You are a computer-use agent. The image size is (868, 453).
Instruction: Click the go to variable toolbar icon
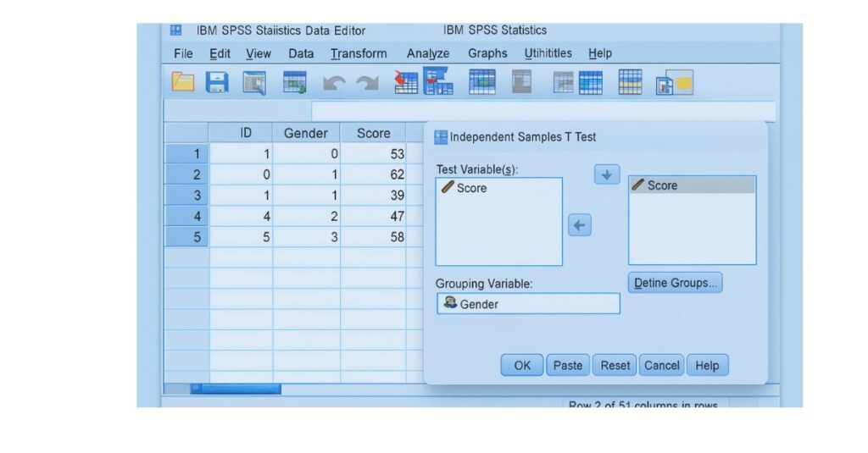(438, 80)
